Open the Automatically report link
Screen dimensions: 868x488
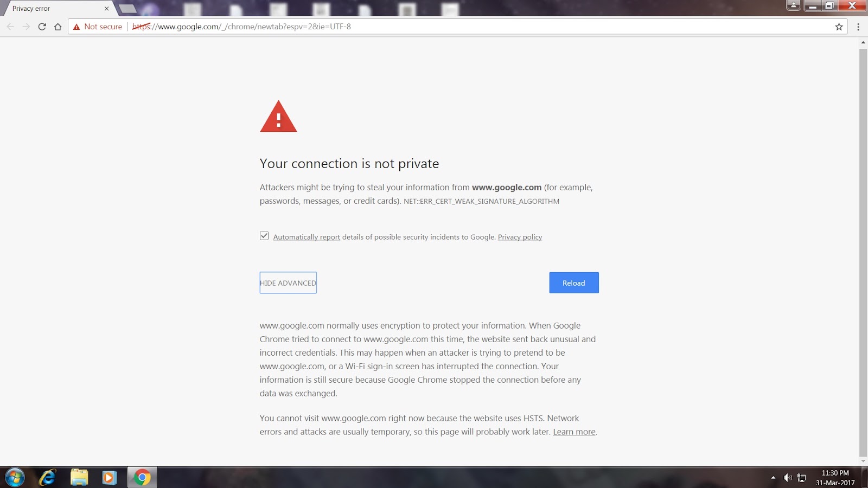[x=307, y=237]
